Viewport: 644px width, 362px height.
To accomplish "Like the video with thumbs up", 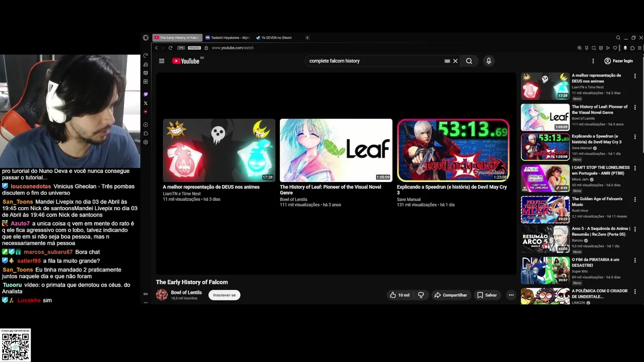I will point(399,295).
